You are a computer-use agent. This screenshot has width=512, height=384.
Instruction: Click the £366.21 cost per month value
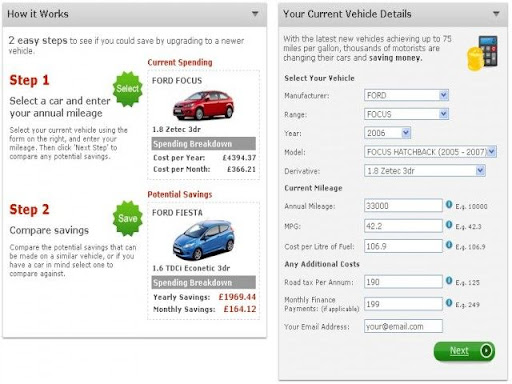tap(241, 169)
